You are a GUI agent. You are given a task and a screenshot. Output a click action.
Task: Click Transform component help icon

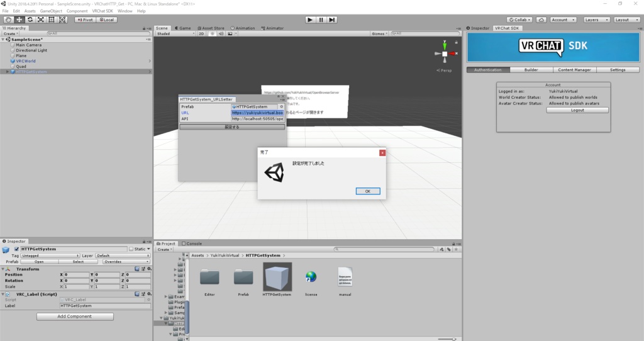pyautogui.click(x=136, y=269)
